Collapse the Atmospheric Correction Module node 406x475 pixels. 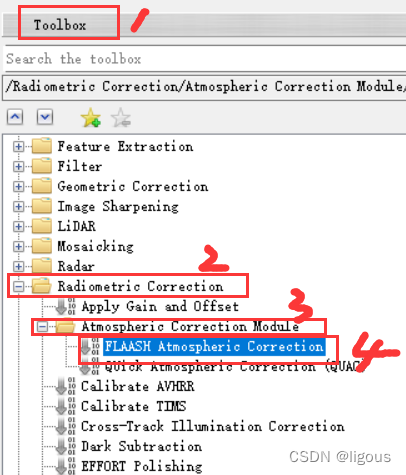click(42, 326)
